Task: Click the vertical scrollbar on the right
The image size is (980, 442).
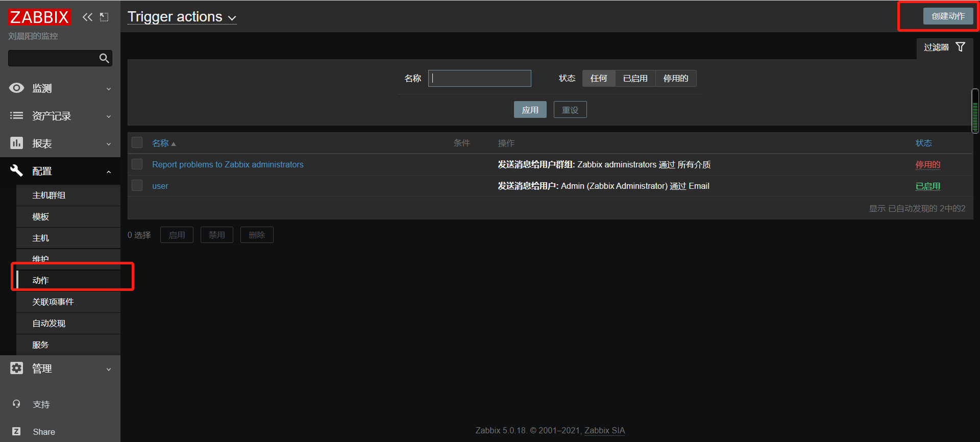Action: click(x=975, y=111)
